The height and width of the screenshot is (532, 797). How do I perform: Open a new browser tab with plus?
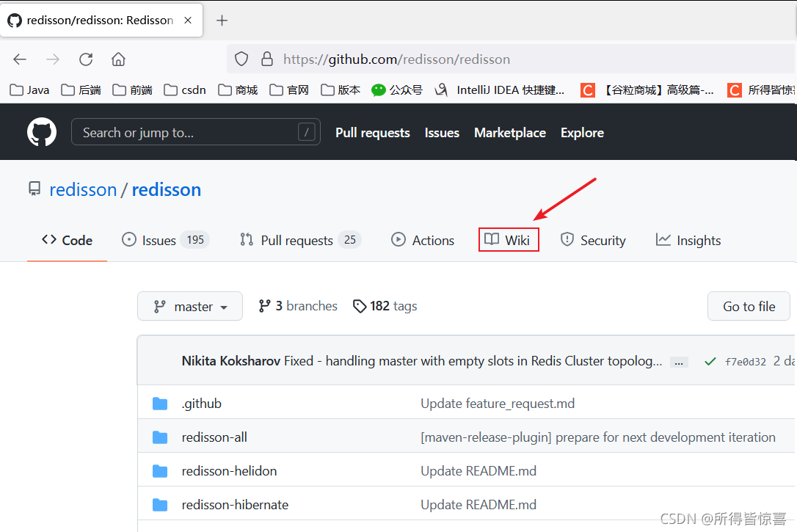[x=222, y=21]
